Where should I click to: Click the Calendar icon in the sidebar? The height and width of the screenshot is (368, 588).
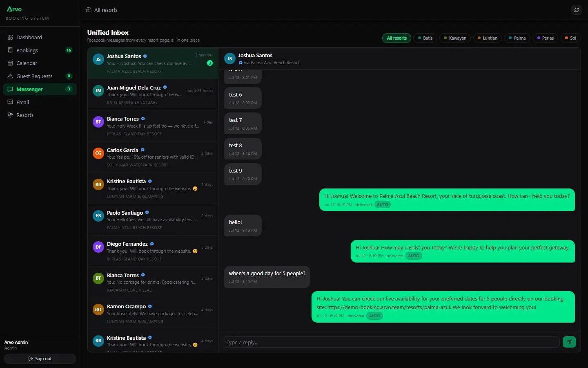coord(10,63)
